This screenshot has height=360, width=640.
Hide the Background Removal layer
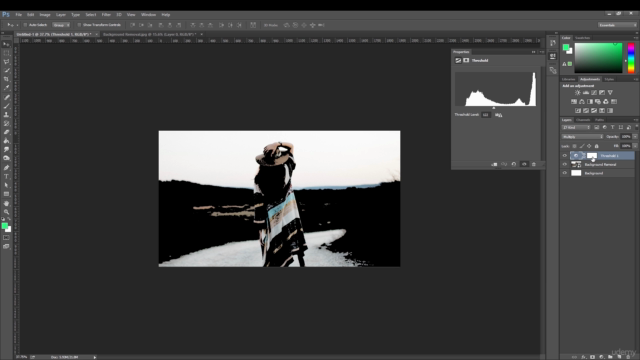[x=564, y=164]
